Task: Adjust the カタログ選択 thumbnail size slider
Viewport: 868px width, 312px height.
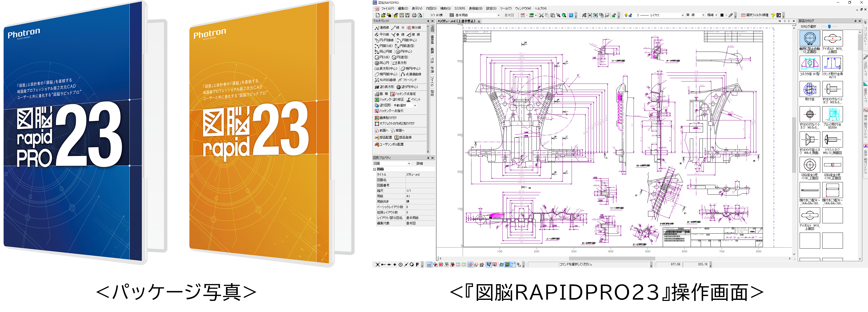Action: [829, 27]
